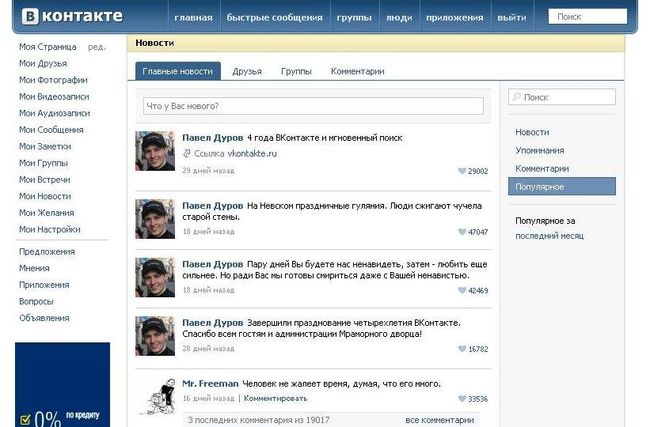This screenshot has height=427, width=650.
Task: Switch to the Друзья tab
Action: tap(247, 71)
